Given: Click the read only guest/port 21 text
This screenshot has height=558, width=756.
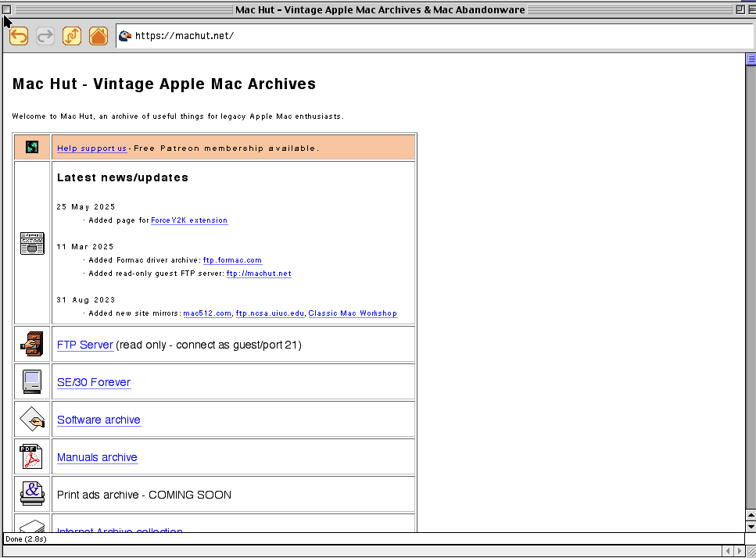Looking at the screenshot, I should [209, 345].
